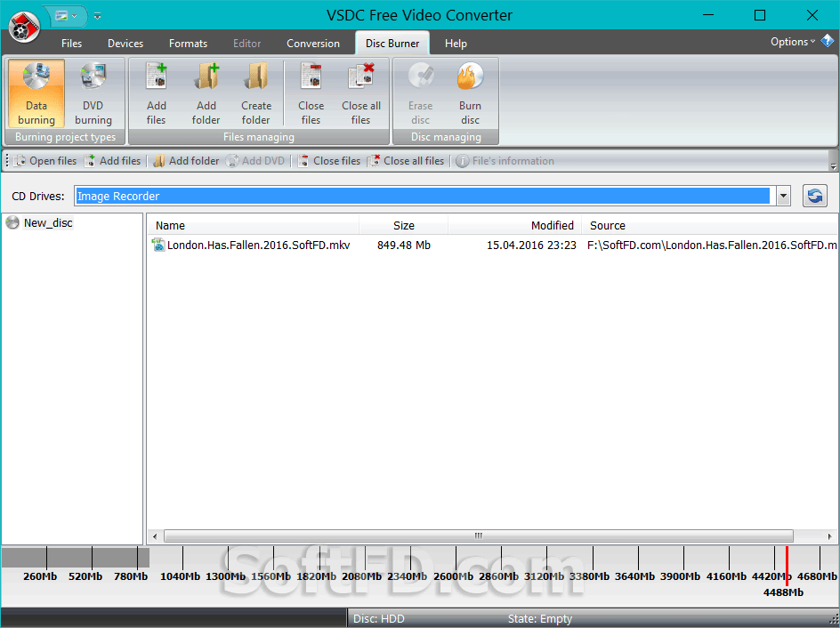Viewport: 840px width, 628px height.
Task: Open the Help ribbon tab
Action: coord(456,44)
